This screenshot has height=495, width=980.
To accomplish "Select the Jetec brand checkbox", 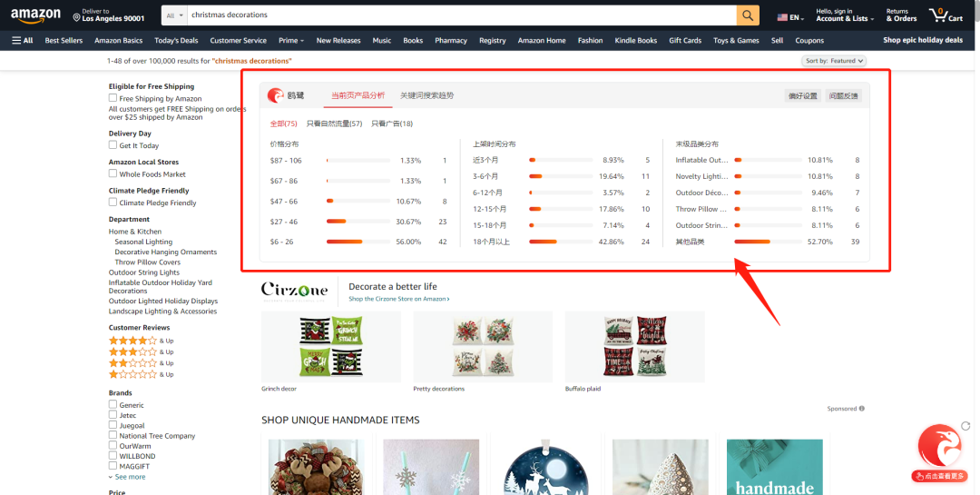I will pos(113,415).
